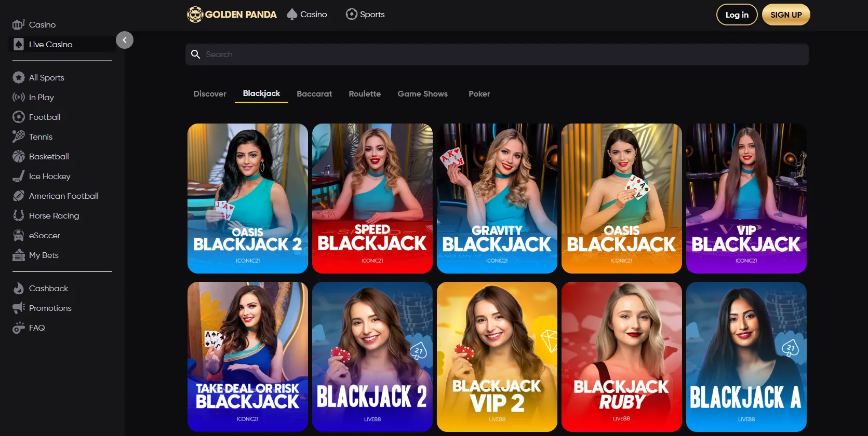Type in the game Search field
The image size is (868, 436).
click(x=499, y=55)
